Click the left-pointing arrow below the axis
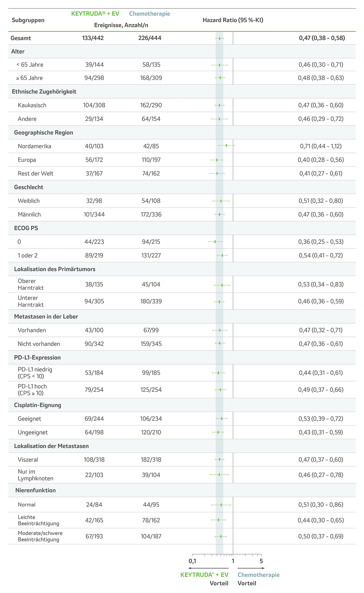364x593 pixels. [208, 568]
